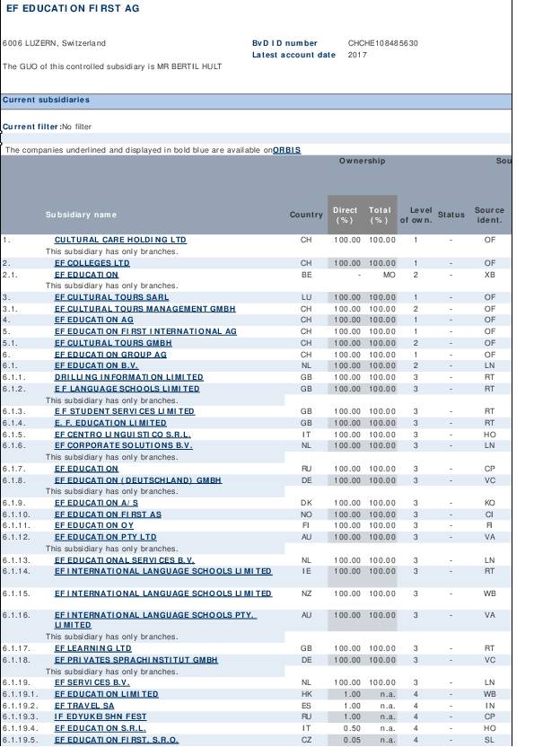This screenshot has height=756, width=534.
Task: Open EF CENTRO LINGUISTICO S.R.L. link
Action: pyautogui.click(x=122, y=435)
